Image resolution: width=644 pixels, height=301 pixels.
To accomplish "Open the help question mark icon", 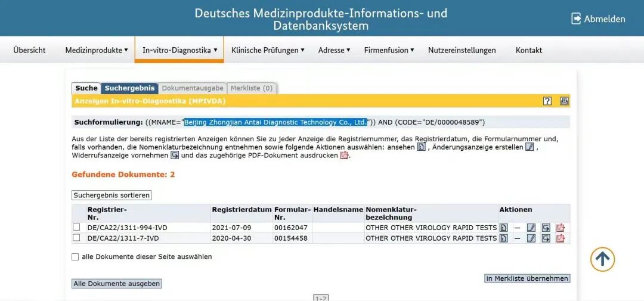I will [x=547, y=101].
